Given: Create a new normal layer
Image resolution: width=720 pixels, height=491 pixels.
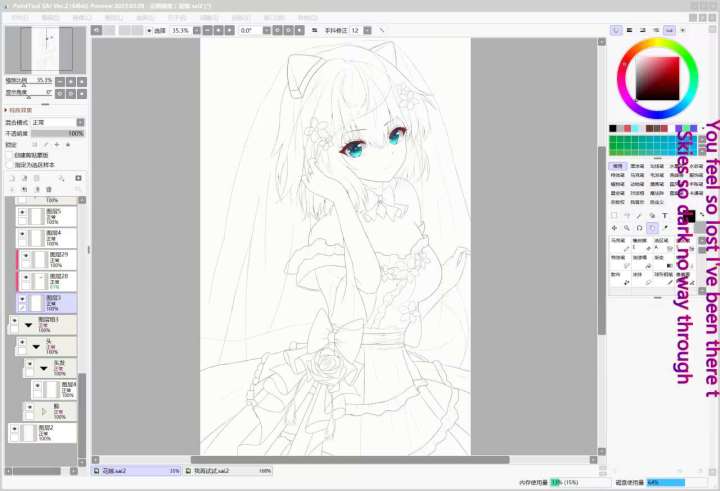Looking at the screenshot, I should coord(12,178).
